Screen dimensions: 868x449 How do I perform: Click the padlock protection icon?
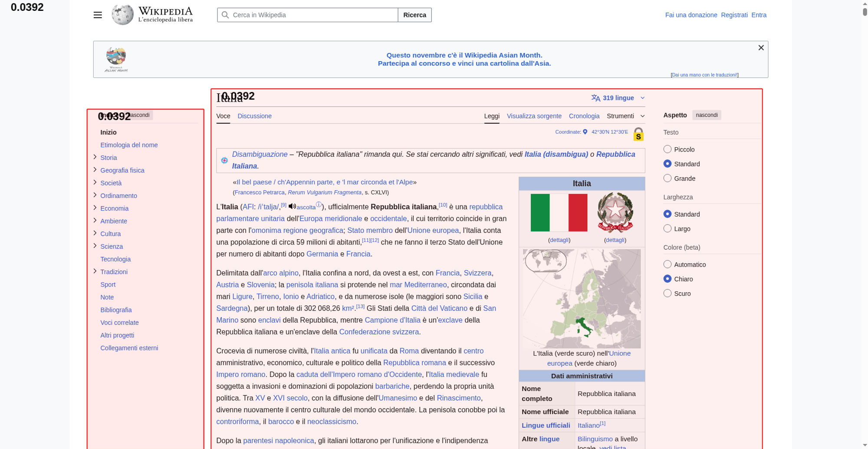(x=638, y=134)
